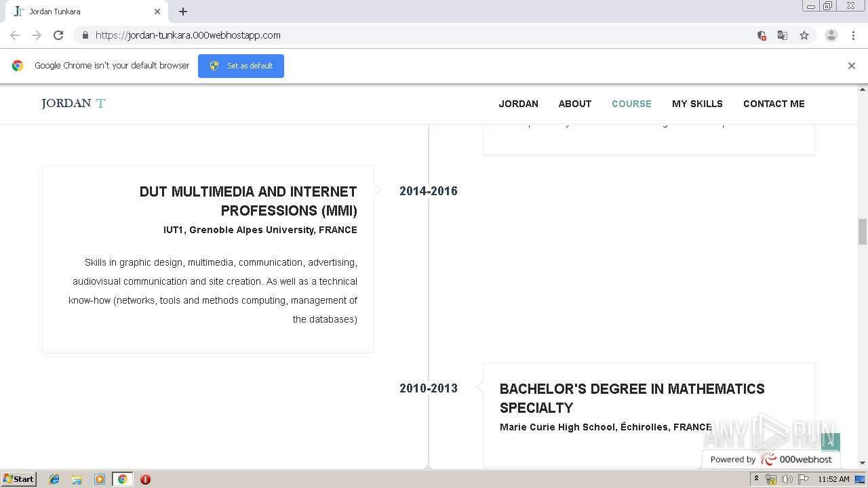This screenshot has height=488, width=868.
Task: Open the CONTACT ME nav menu item
Action: pyautogui.click(x=774, y=104)
